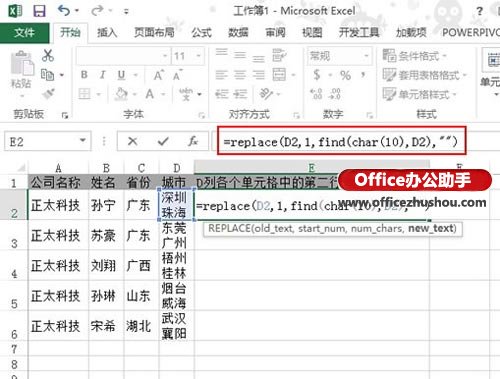Viewport: 500px width, 379px height.
Task: Switch to the 公式 Formulas tab
Action: click(x=201, y=33)
